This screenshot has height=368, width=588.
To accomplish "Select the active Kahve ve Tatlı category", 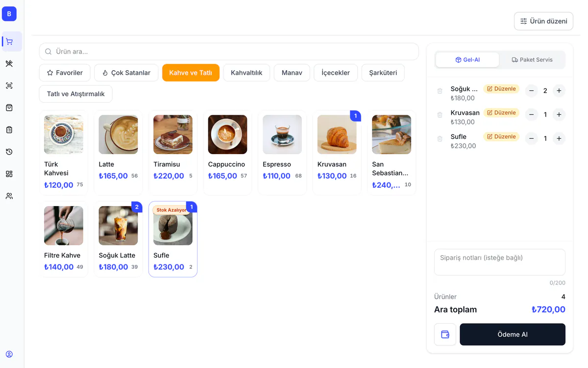I will pyautogui.click(x=191, y=73).
